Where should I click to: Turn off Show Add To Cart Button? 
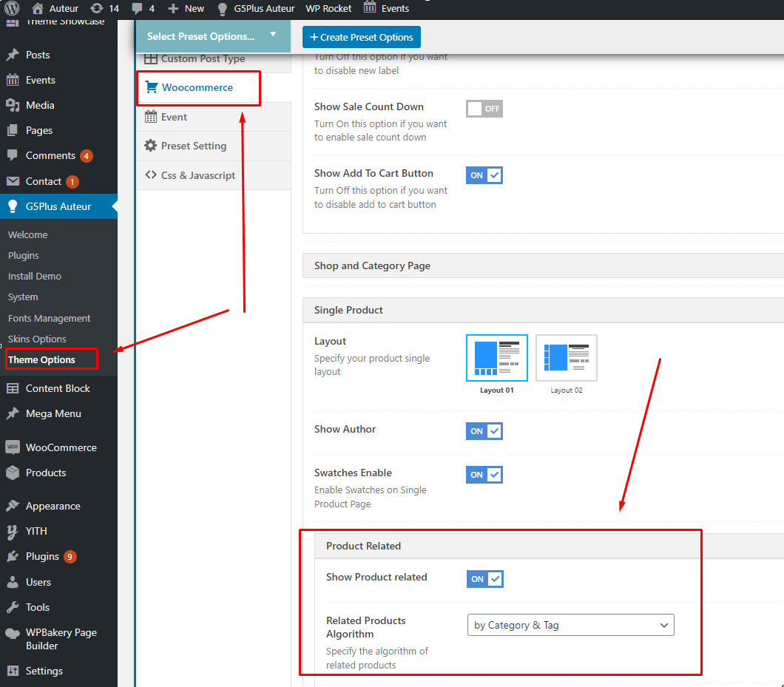tap(484, 175)
